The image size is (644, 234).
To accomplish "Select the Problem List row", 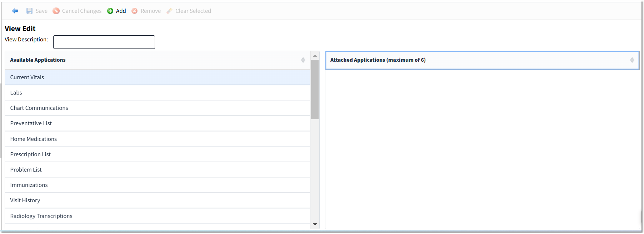I will 158,170.
